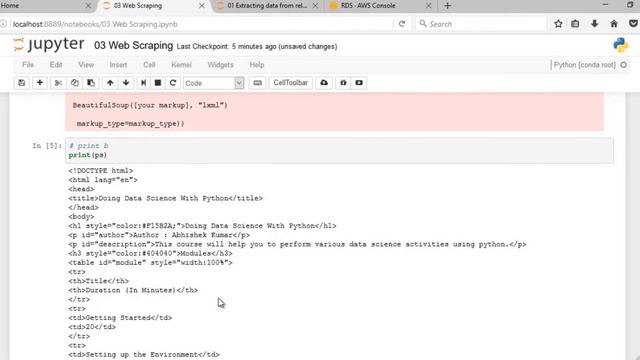
Task: Interrupt the kernel with the stop icon
Action: pyautogui.click(x=158, y=83)
